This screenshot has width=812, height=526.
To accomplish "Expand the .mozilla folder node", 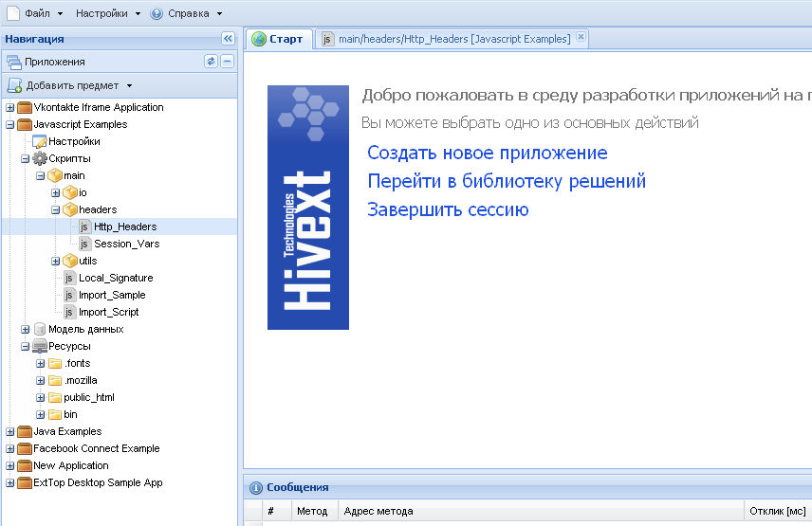I will [x=41, y=381].
